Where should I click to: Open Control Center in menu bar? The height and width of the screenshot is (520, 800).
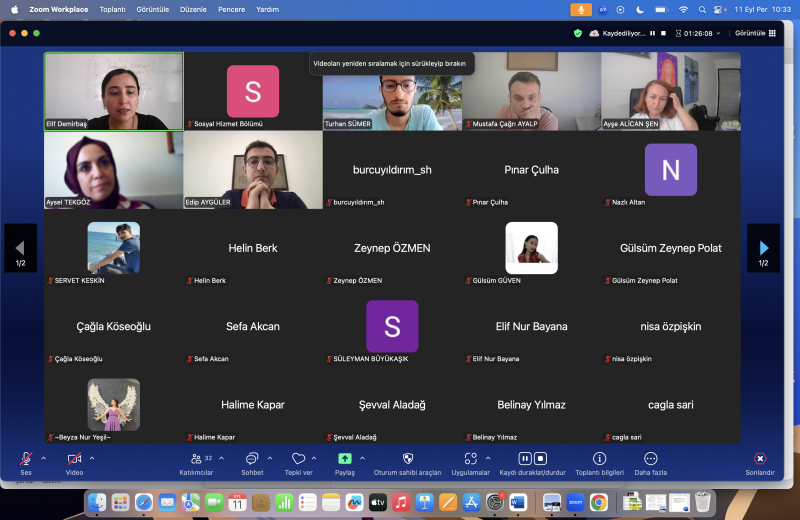click(x=719, y=9)
